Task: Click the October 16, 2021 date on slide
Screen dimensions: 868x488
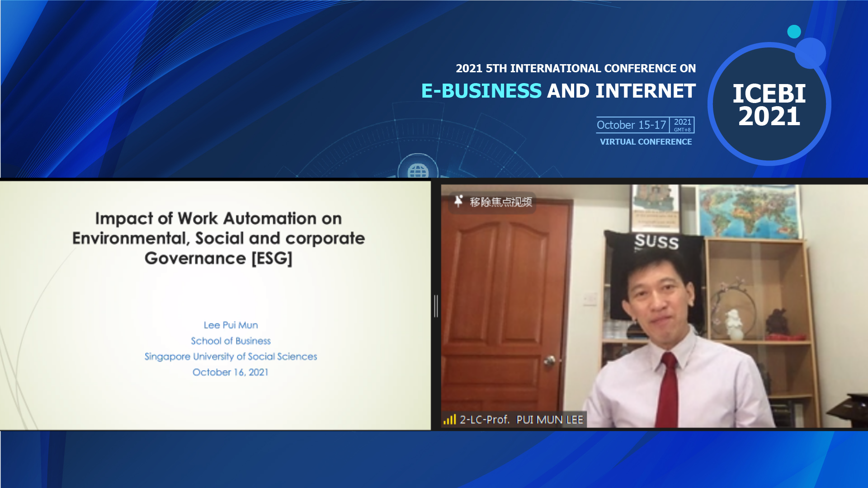Action: [231, 372]
